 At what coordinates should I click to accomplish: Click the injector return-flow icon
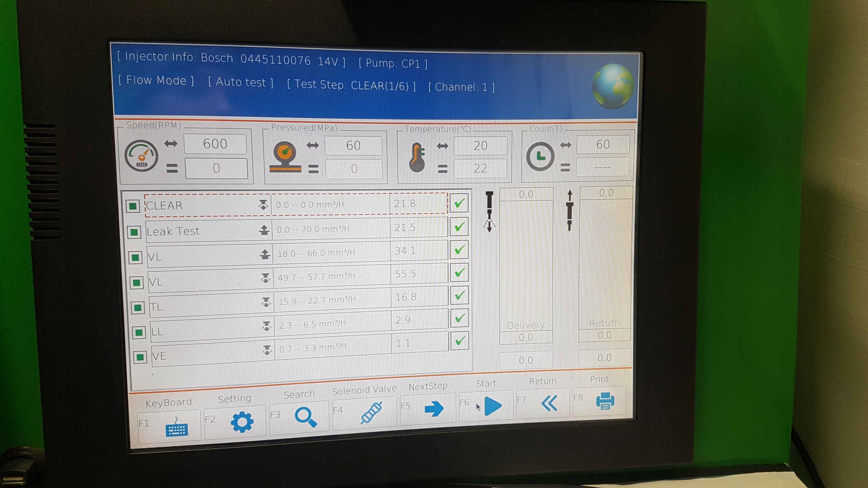pos(570,210)
